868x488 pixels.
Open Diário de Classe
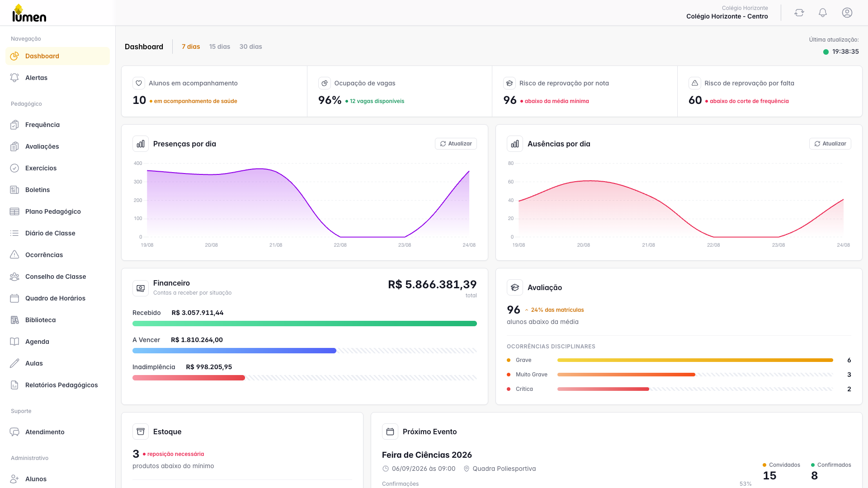click(58, 233)
